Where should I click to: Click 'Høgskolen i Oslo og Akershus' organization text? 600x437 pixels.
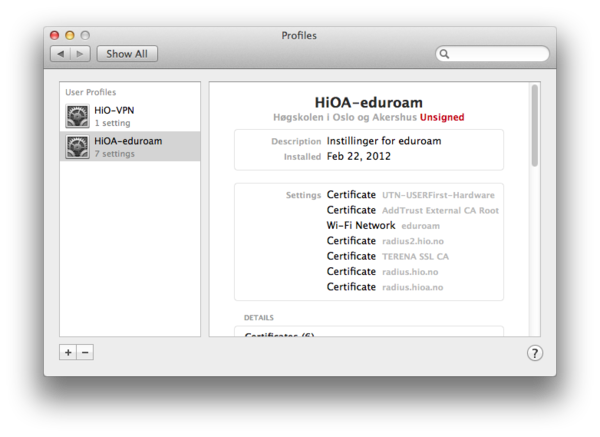(x=345, y=117)
